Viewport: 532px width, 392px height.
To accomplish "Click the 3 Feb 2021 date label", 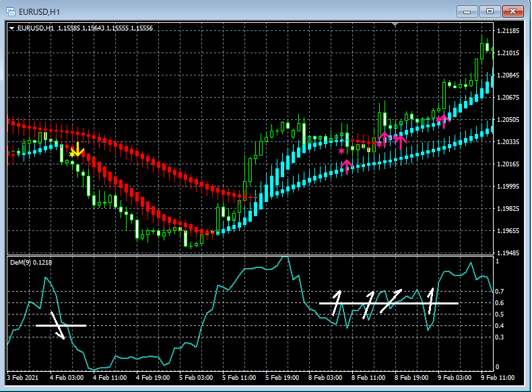I will [23, 377].
